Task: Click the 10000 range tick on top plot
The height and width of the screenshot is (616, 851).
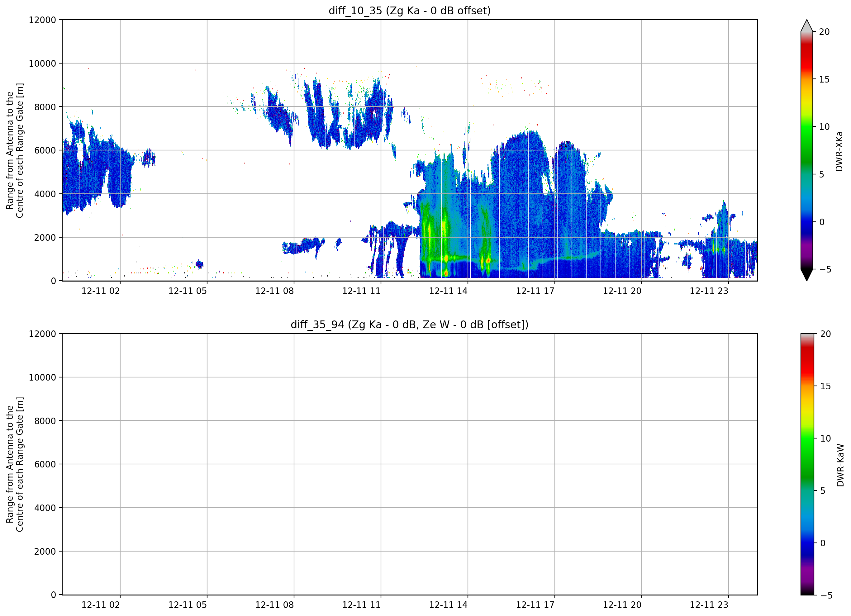Action: pos(42,64)
